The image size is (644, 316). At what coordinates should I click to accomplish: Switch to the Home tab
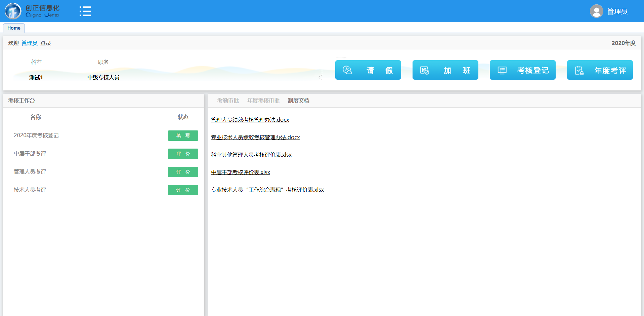[x=14, y=28]
